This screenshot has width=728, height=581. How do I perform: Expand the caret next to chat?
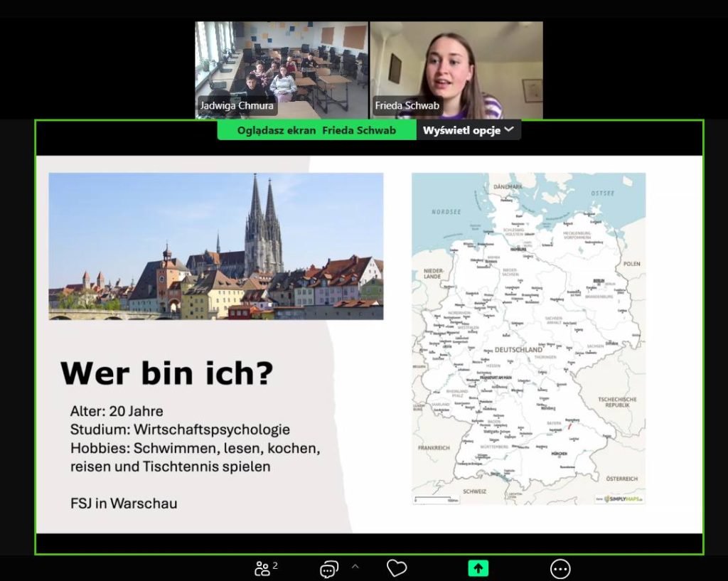pyautogui.click(x=355, y=567)
